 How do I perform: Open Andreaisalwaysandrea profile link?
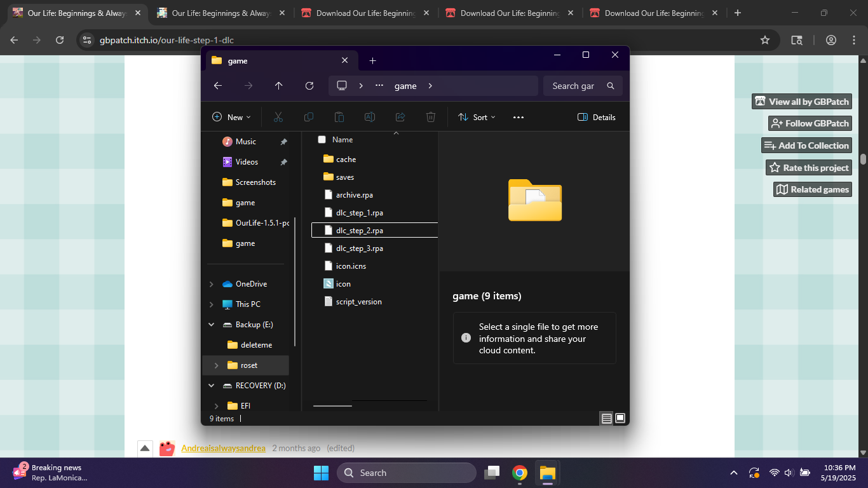click(x=223, y=448)
